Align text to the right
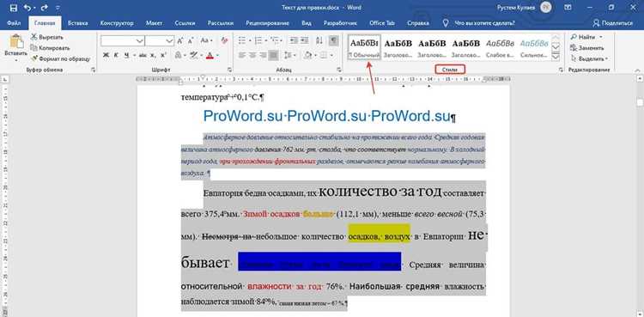Image resolution: width=644 pixels, height=317 pixels. tap(263, 55)
